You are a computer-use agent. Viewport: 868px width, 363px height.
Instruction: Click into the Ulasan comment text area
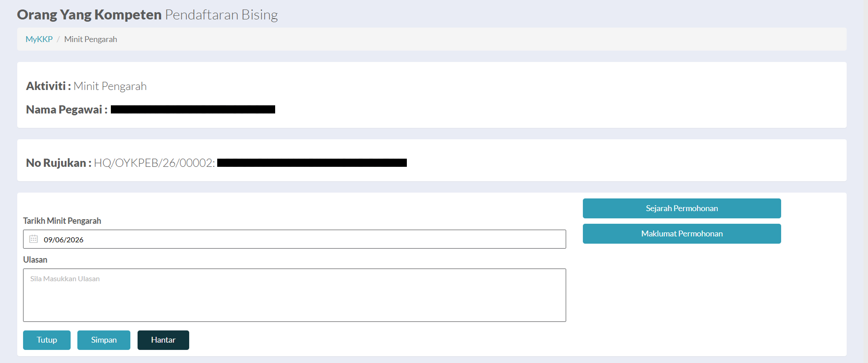pyautogui.click(x=294, y=295)
